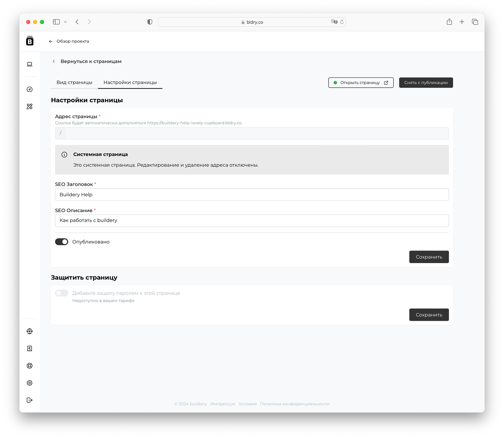Open the WWW domain settings icon
The height and width of the screenshot is (438, 504).
30,331
